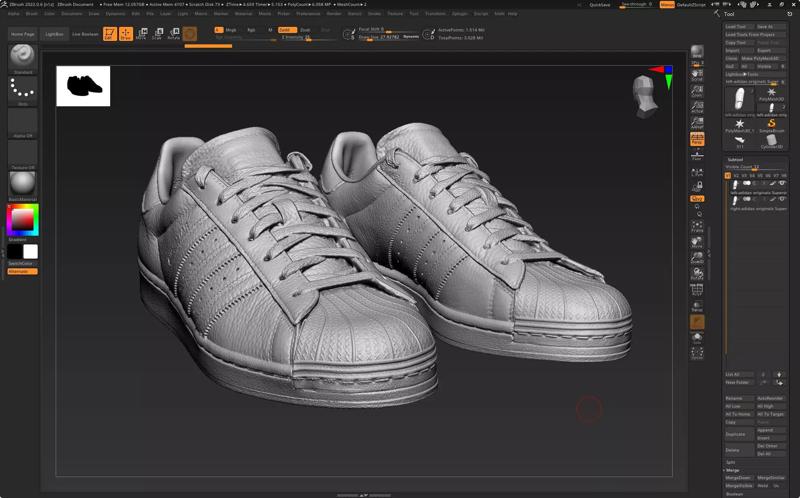The height and width of the screenshot is (498, 800).
Task: Select the Draw mode icon
Action: [125, 34]
